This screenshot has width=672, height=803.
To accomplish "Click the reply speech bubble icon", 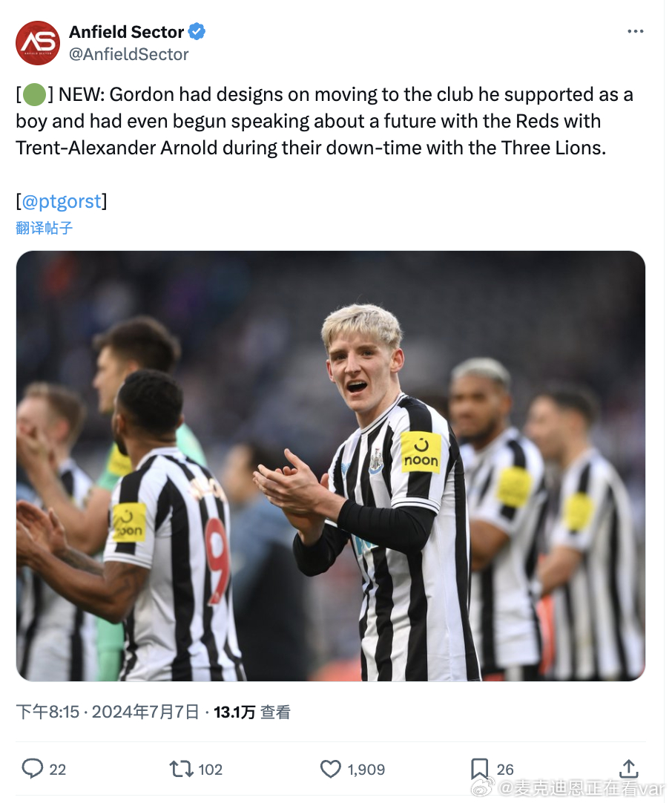I will coord(32,769).
